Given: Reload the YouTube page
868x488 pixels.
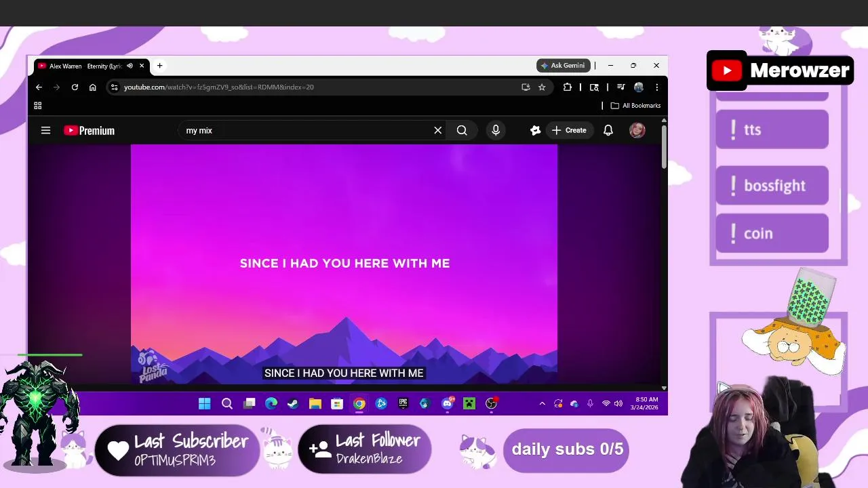Looking at the screenshot, I should [x=75, y=87].
